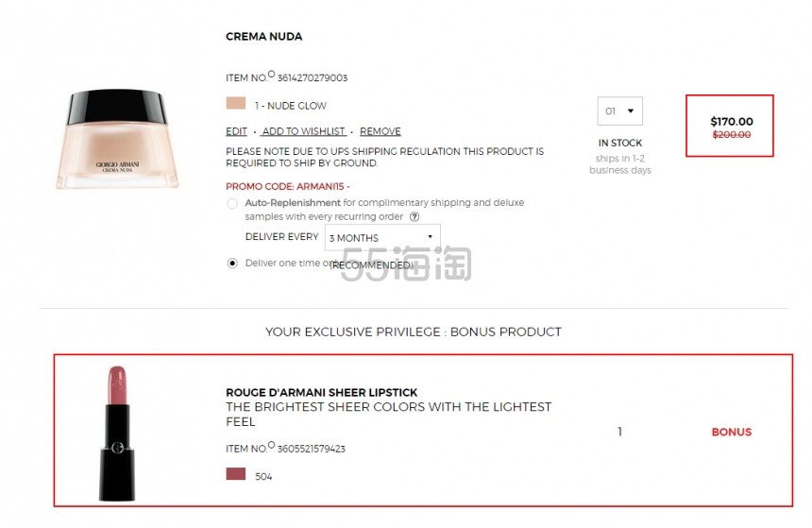Click the crossed-out $200.00 original price
This screenshot has width=812, height=528.
coord(731,135)
